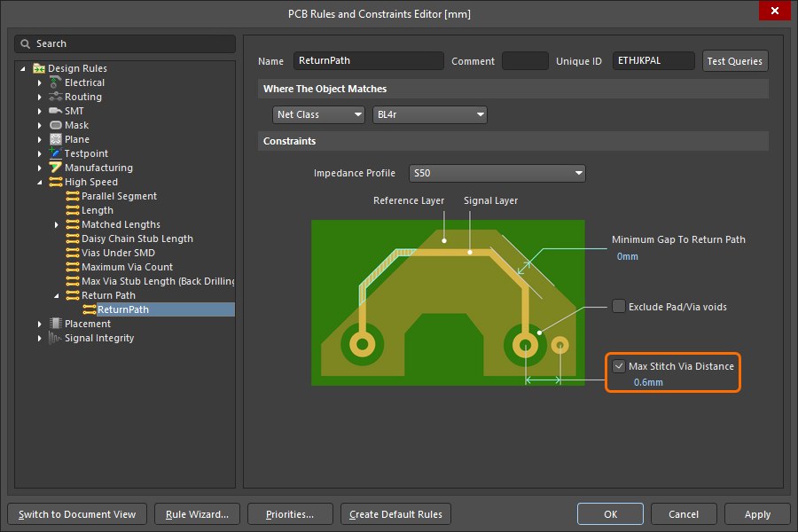
Task: Click the Plane rules category icon
Action: pyautogui.click(x=56, y=139)
